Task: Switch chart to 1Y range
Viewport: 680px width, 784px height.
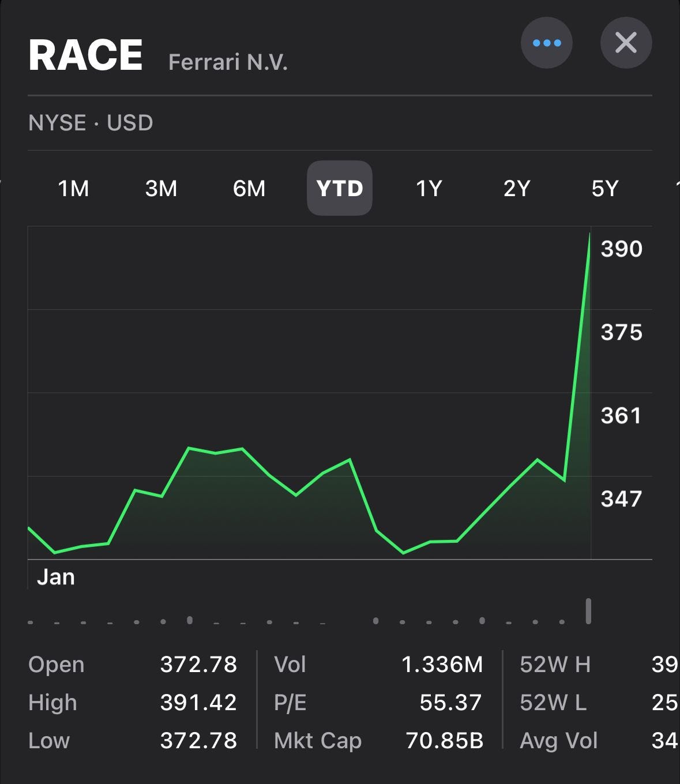Action: point(429,188)
